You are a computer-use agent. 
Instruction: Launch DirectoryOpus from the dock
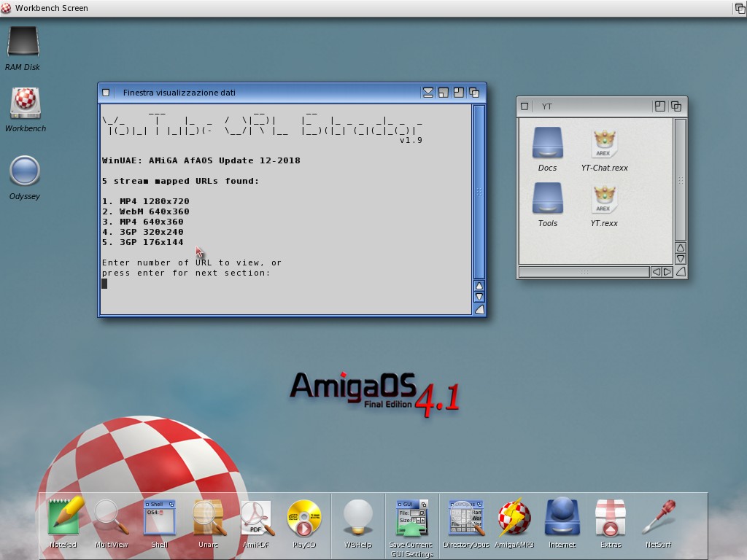pyautogui.click(x=466, y=518)
